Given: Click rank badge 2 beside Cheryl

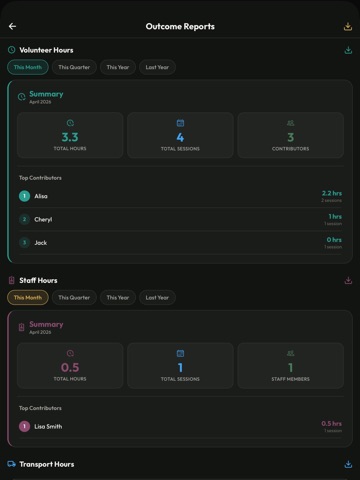Looking at the screenshot, I should point(24,219).
